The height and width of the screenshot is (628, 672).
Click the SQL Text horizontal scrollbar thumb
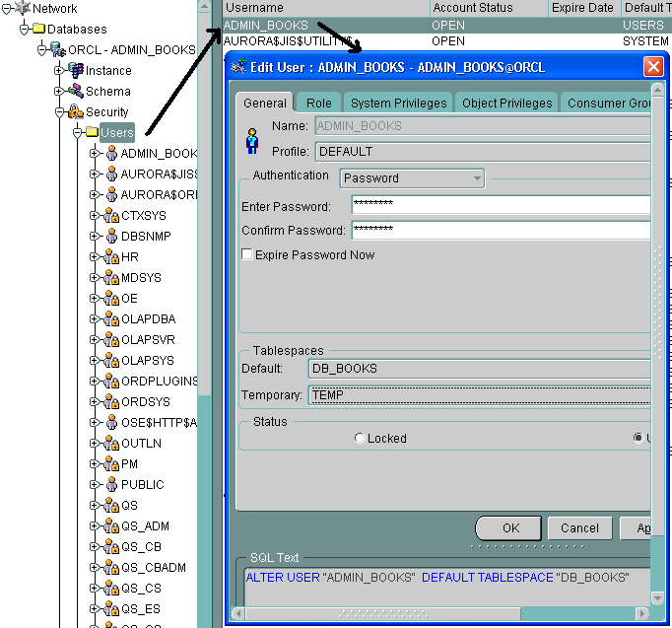(383, 614)
